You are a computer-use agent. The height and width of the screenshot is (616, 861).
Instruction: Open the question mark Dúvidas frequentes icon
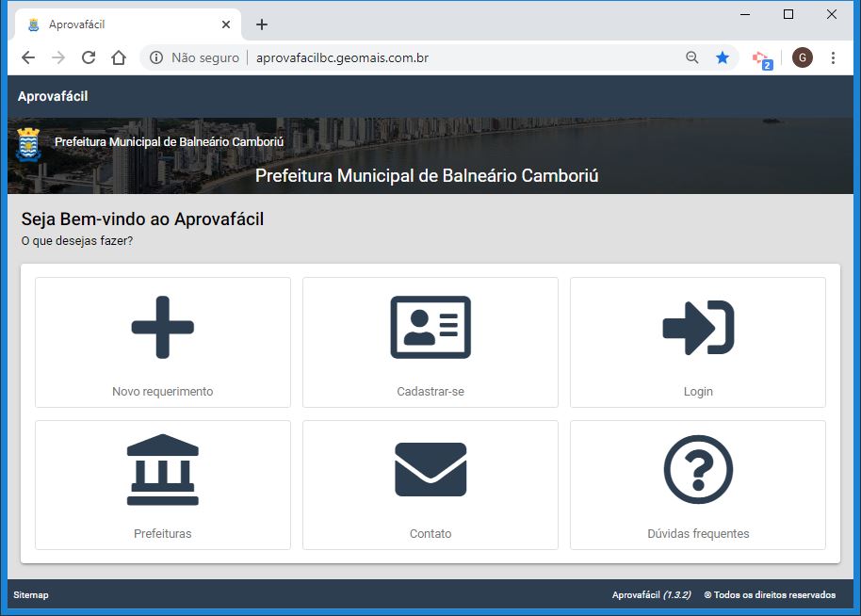point(698,469)
